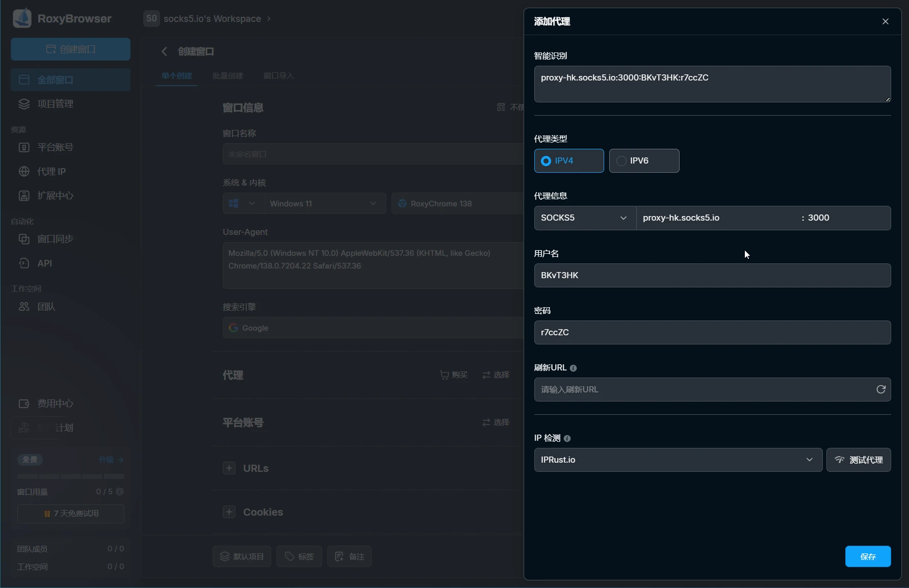Image resolution: width=909 pixels, height=588 pixels.
Task: Expand the URLs section plus icon
Action: 229,468
